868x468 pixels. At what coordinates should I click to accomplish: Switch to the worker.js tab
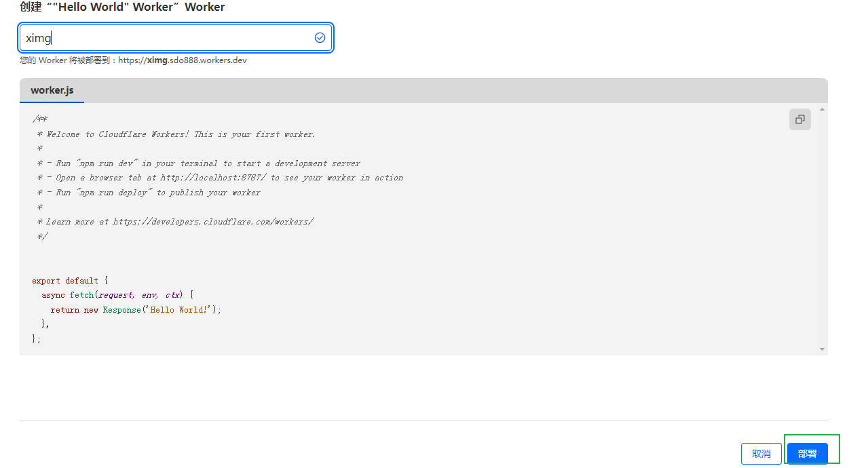coord(52,90)
